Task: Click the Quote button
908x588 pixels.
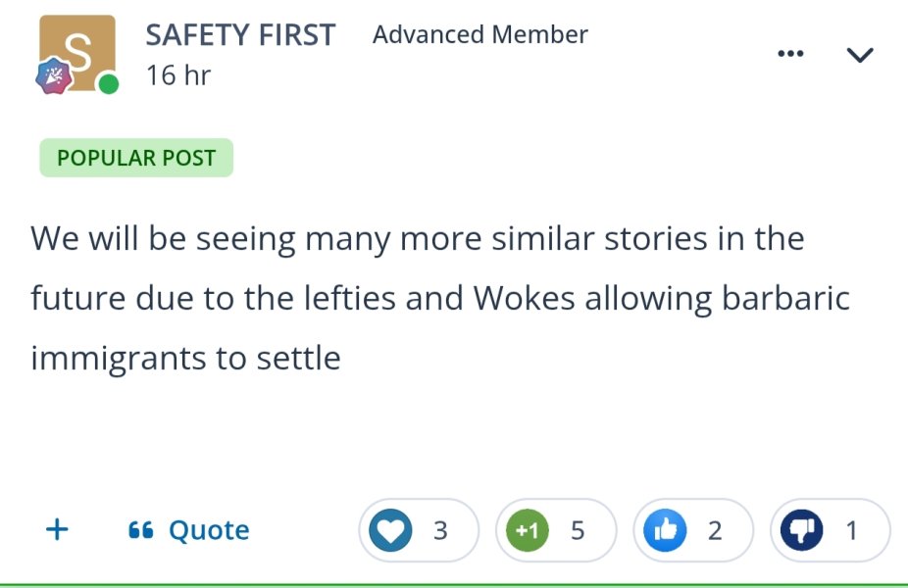Action: (x=189, y=530)
